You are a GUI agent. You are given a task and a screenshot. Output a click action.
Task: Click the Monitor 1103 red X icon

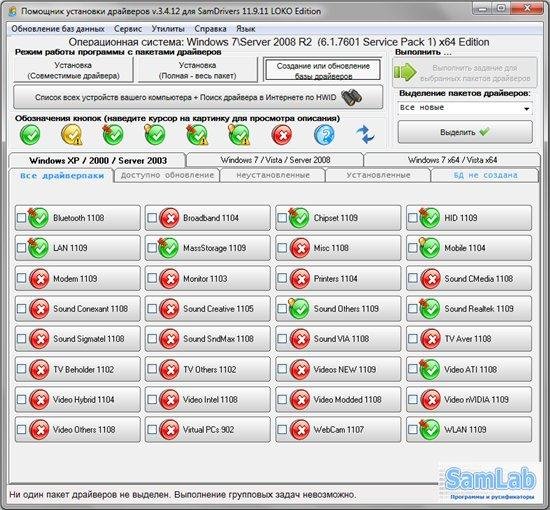169,279
